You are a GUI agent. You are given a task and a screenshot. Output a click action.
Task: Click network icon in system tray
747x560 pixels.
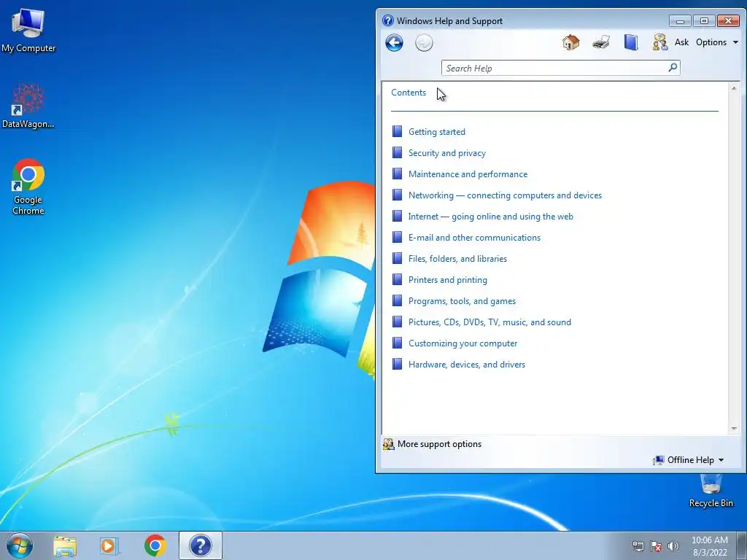click(638, 546)
